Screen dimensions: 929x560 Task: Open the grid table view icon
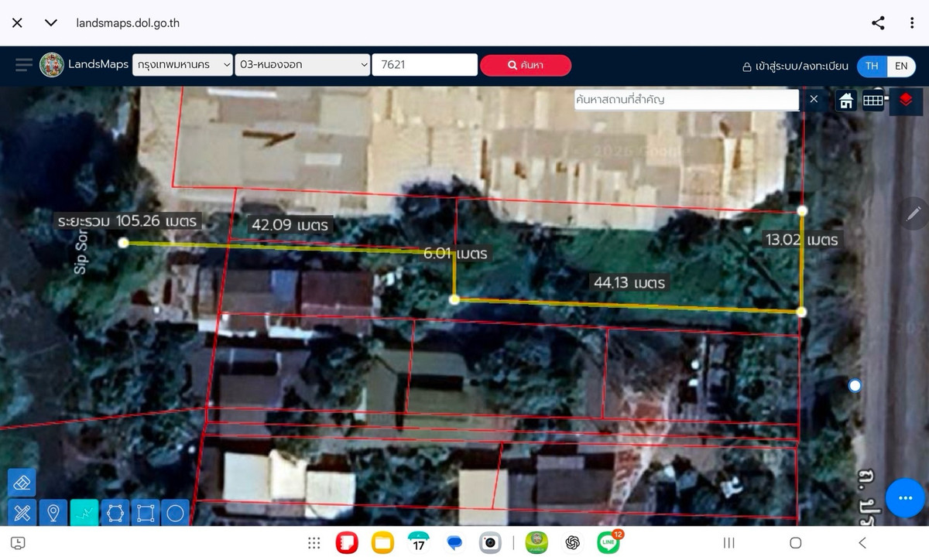coord(873,100)
